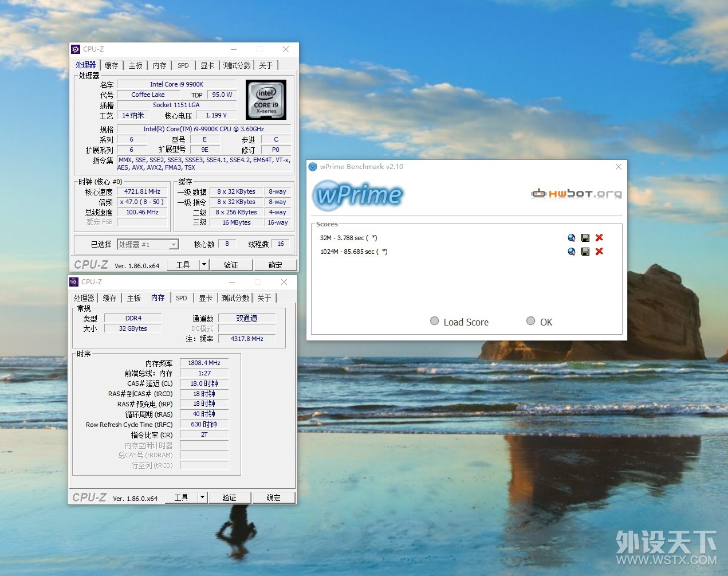Click the 双通道 channel value

point(247,318)
